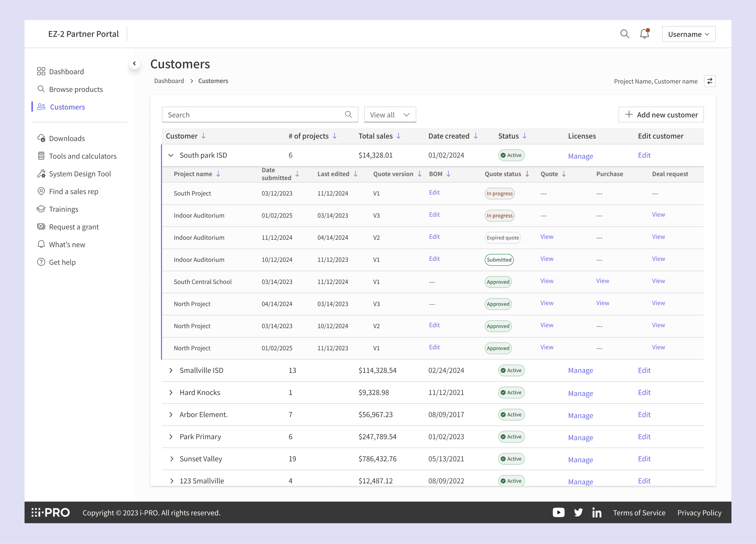This screenshot has height=544, width=756.
Task: Click the header search magnifier icon
Action: pos(624,34)
